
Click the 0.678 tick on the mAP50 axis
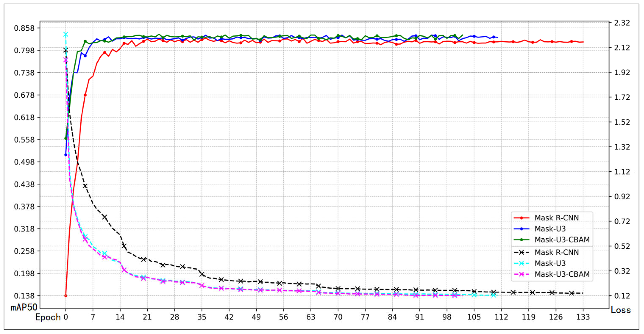tap(24, 95)
